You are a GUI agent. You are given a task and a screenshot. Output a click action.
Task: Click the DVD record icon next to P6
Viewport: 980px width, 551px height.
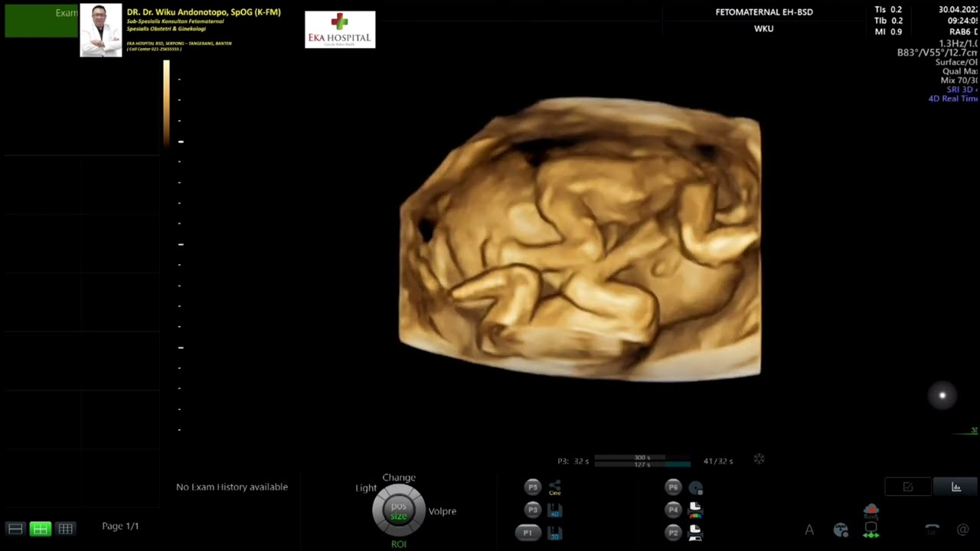[696, 487]
